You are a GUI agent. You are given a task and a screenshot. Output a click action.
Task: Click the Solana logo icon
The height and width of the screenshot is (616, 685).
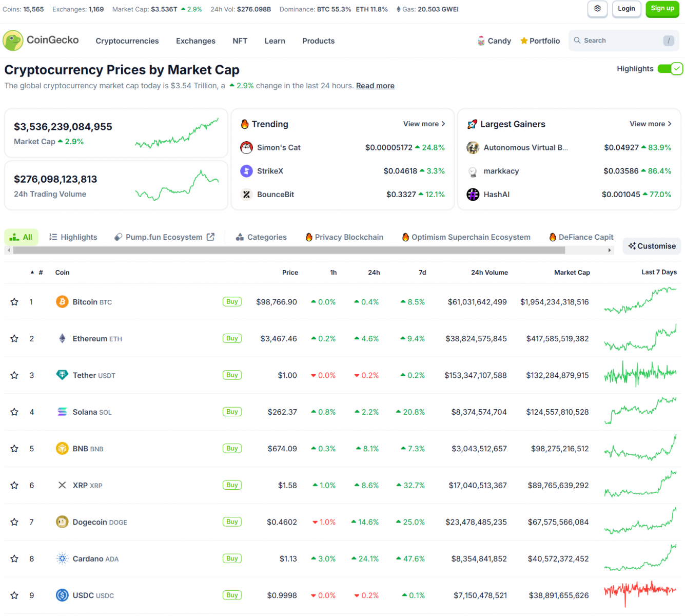point(62,412)
